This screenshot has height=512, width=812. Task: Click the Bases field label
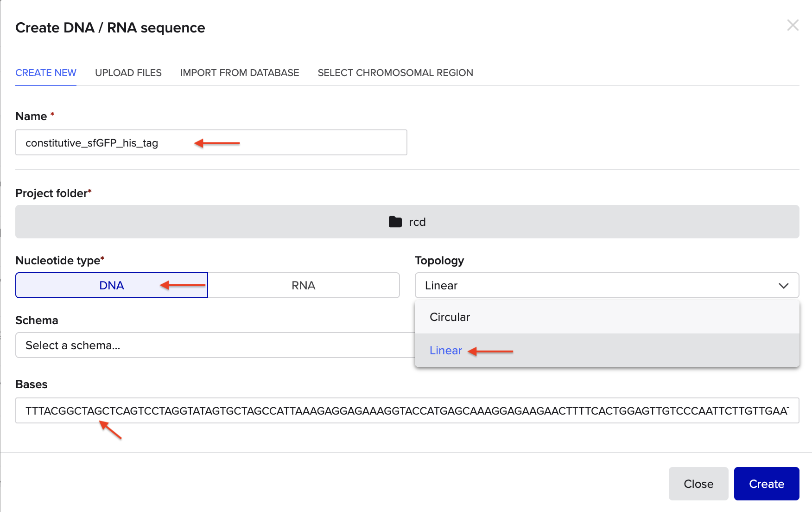point(32,384)
